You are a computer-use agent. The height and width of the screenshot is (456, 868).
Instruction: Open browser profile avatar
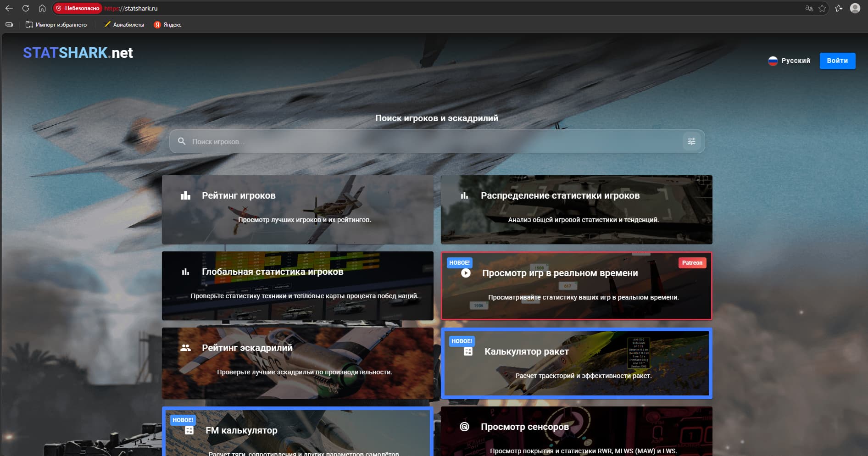pyautogui.click(x=855, y=8)
